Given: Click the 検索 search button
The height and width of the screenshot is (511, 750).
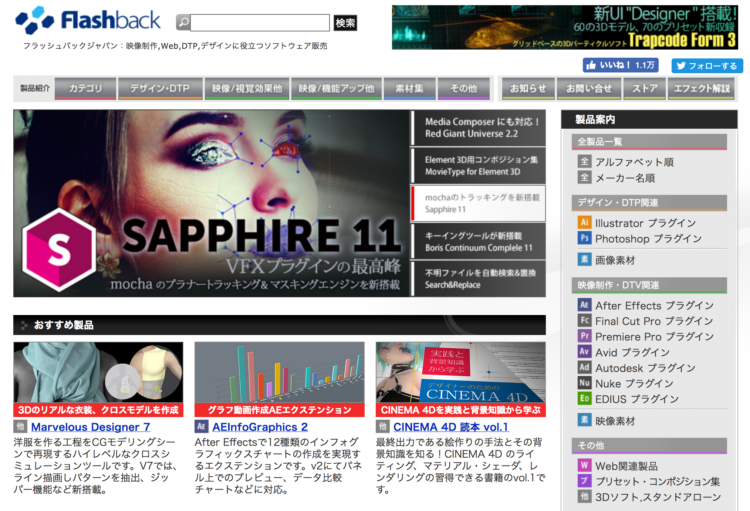Looking at the screenshot, I should [345, 22].
